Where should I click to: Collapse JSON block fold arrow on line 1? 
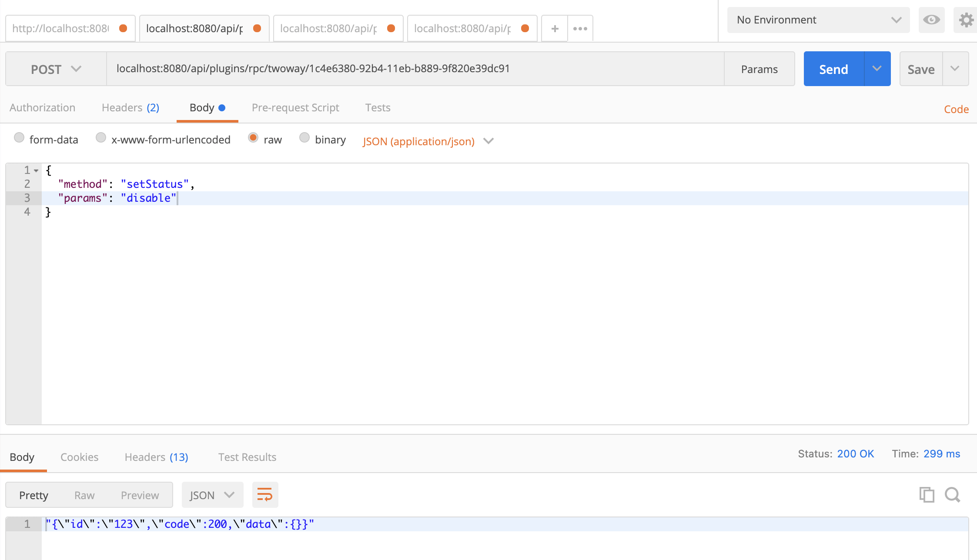pyautogui.click(x=37, y=170)
